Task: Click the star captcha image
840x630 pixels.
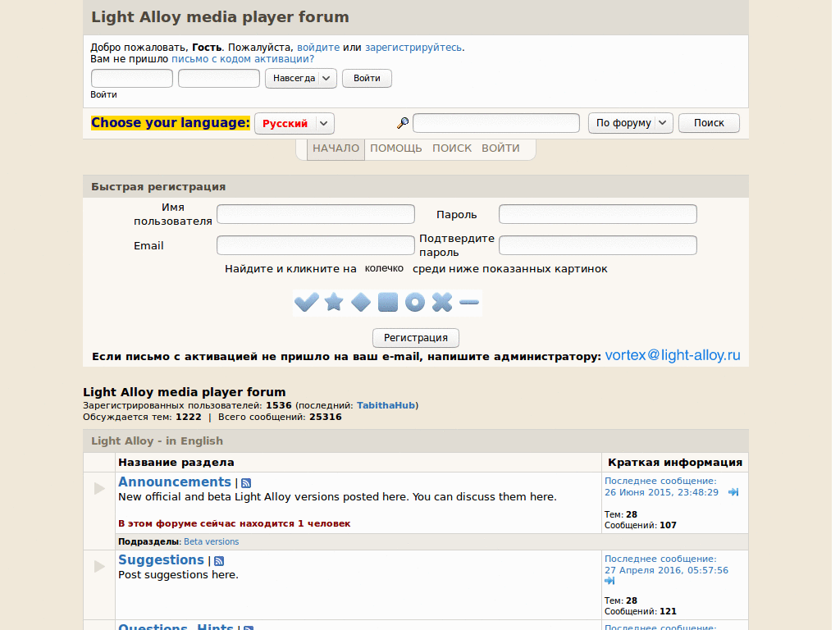Action: (334, 302)
